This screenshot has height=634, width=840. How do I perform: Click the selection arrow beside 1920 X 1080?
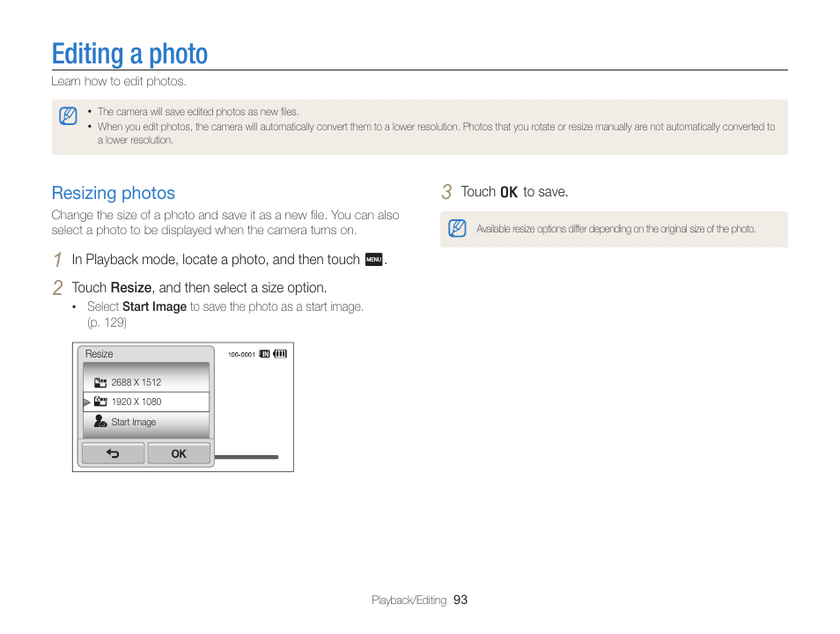[87, 402]
